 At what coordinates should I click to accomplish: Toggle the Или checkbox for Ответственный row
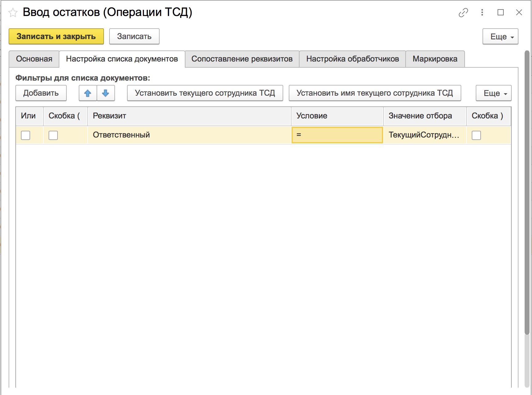(x=26, y=135)
